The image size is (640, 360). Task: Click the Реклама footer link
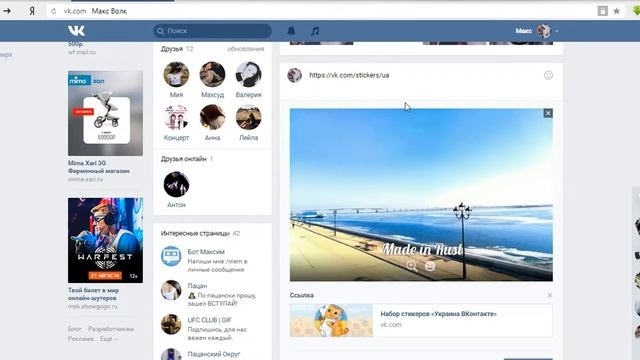[80, 339]
